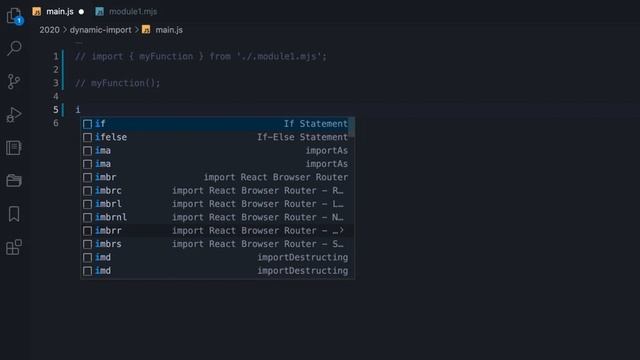Click the snippet icon beside 'if' suggestion
Viewport: 640px width, 360px height.
pos(87,124)
